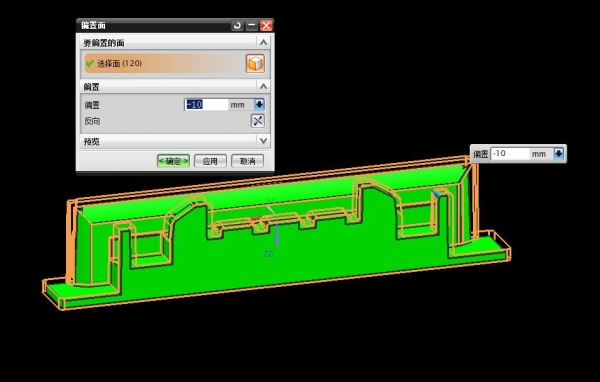Expand the 预览 section
This screenshot has width=600, height=382.
click(263, 141)
